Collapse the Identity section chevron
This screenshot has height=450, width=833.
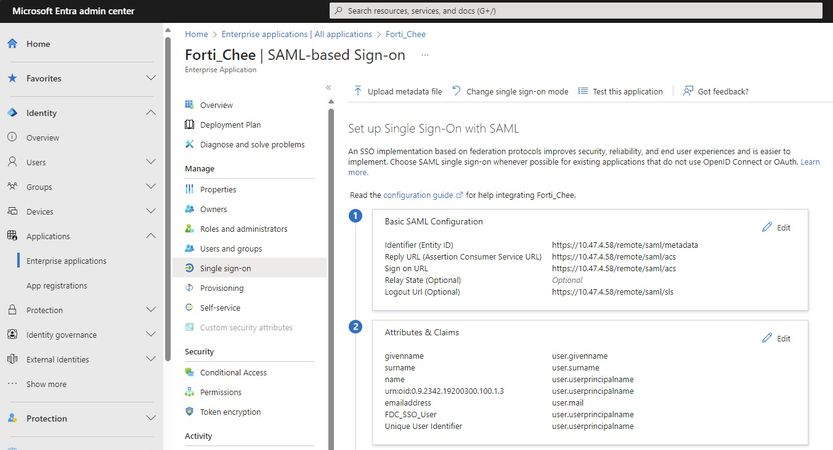151,113
